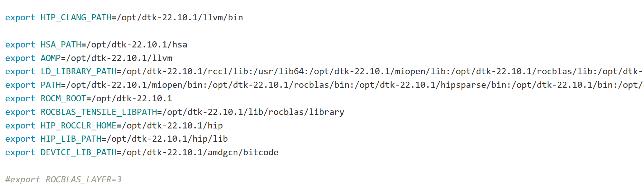Click the HIP_LIB_PATH variable name
Viewport: 644px width, 193px height.
coord(71,139)
